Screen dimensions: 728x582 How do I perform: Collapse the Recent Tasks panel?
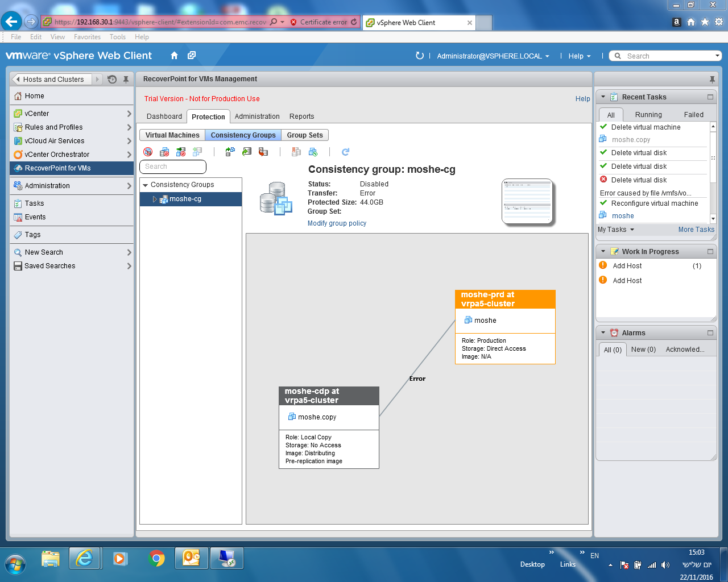click(603, 97)
